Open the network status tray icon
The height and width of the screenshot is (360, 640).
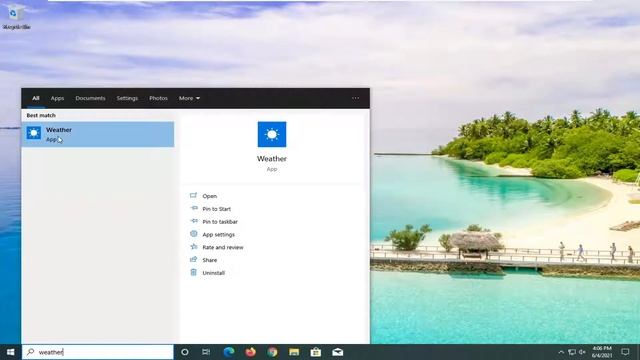tap(572, 352)
